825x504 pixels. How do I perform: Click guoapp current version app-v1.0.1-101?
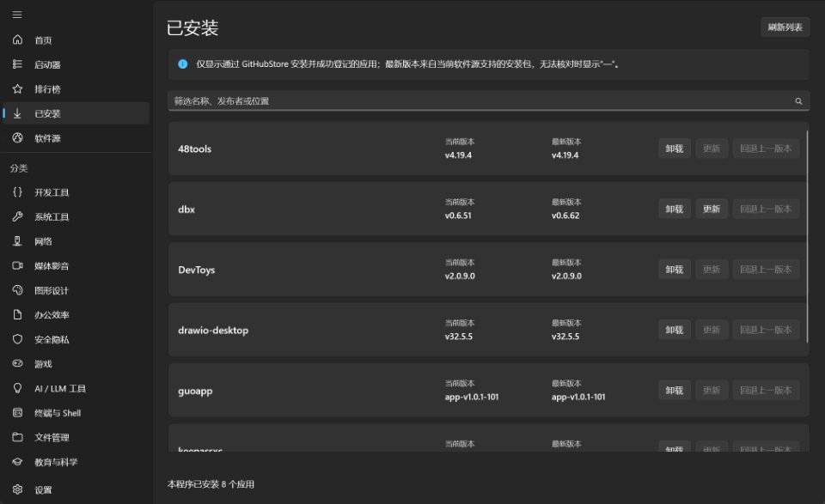tap(472, 397)
